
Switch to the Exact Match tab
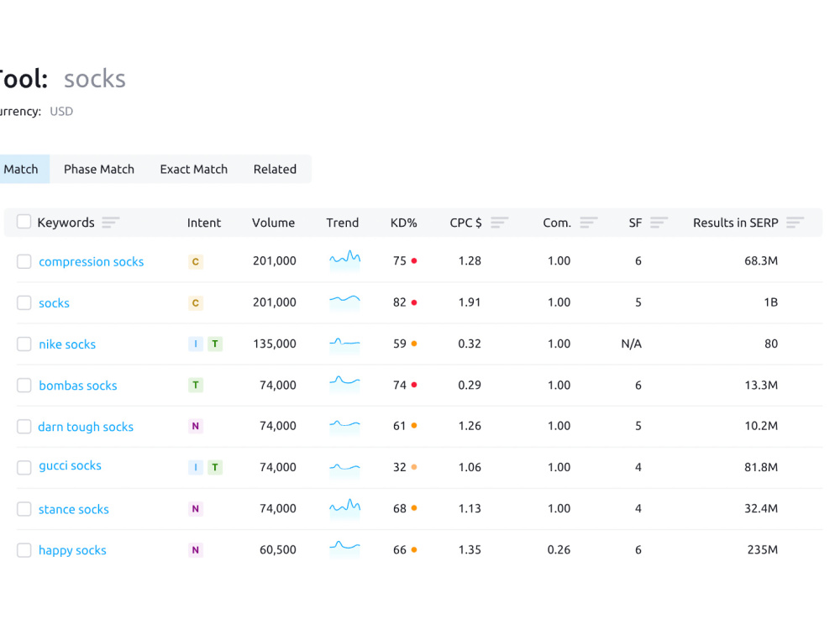(194, 170)
